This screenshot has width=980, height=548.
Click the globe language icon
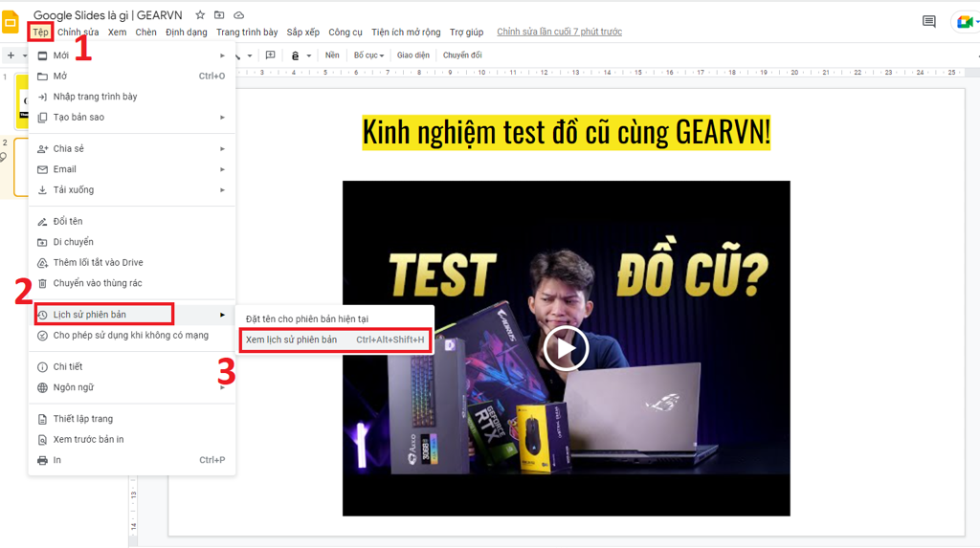42,387
